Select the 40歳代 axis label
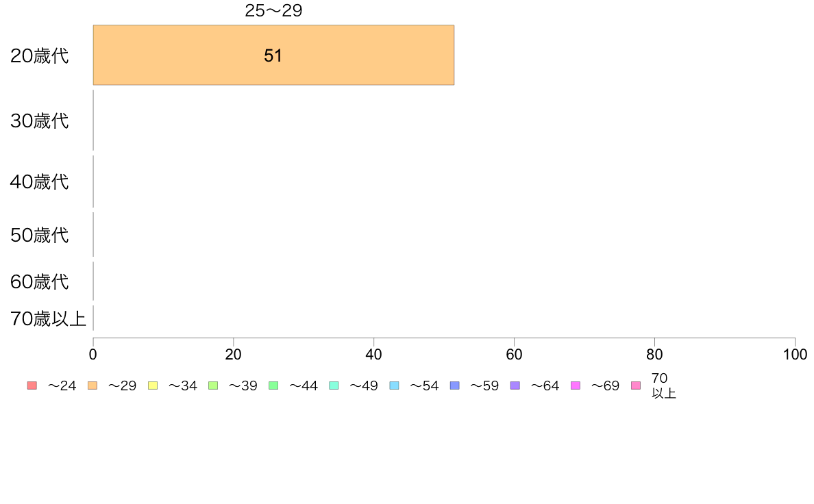 tap(40, 181)
